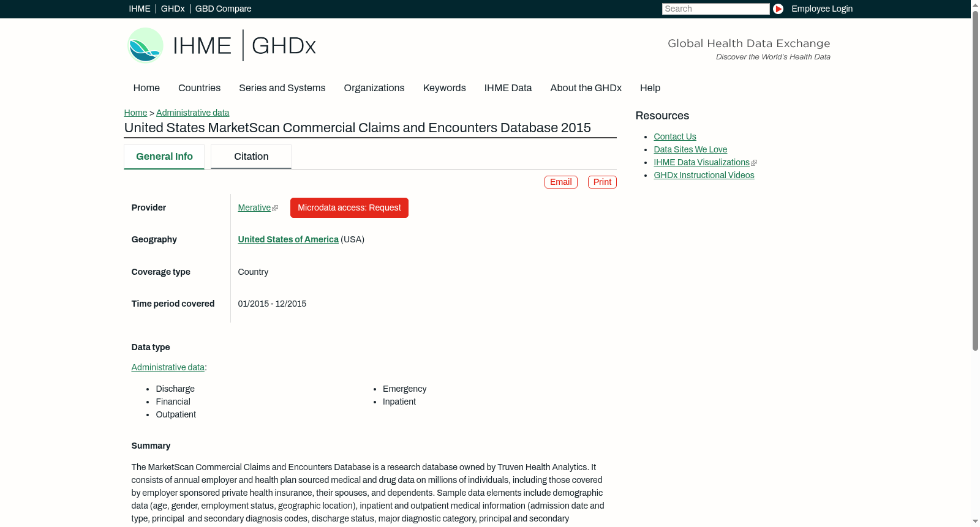Click the Administrative data breadcrumb link
Viewport: 980px width, 527px height.
point(192,113)
